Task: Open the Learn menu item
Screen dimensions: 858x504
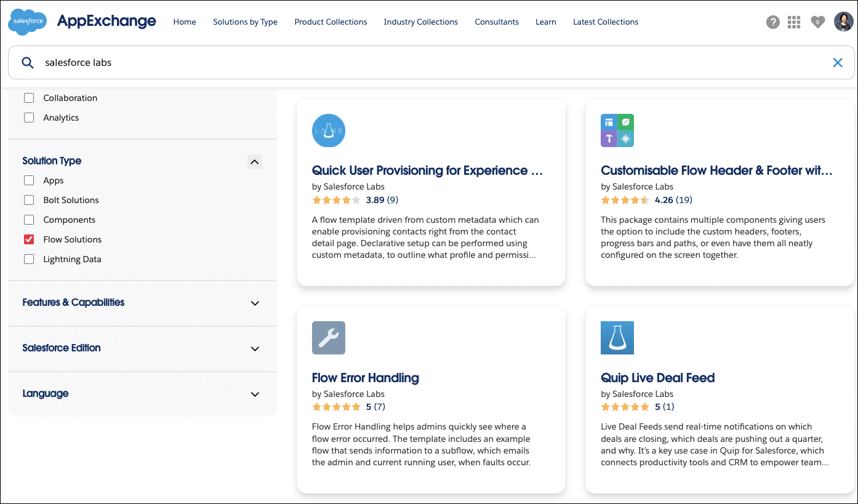Action: point(546,22)
